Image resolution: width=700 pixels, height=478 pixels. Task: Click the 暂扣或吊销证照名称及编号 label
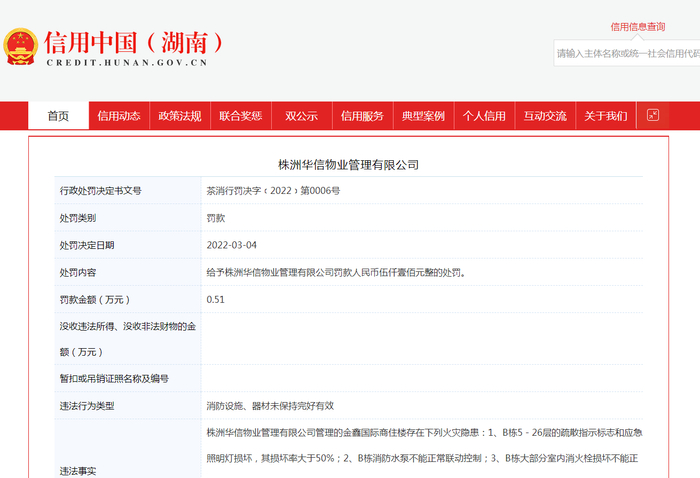pyautogui.click(x=114, y=378)
